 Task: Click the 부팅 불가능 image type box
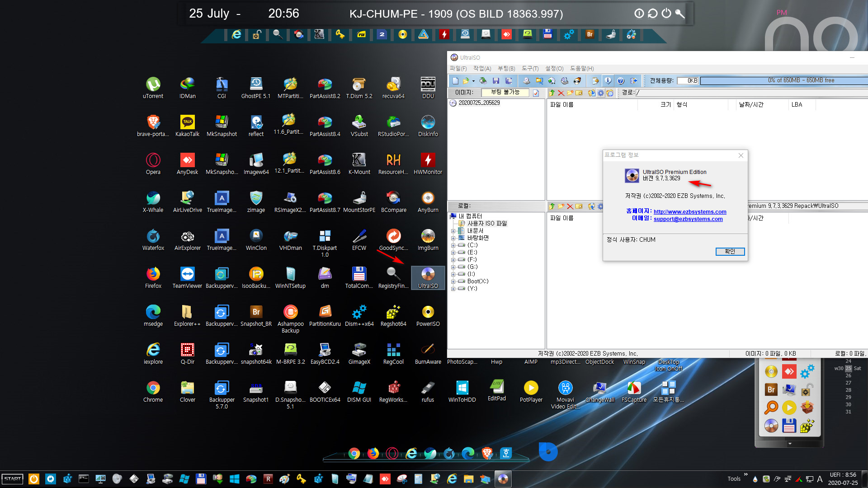coord(505,93)
